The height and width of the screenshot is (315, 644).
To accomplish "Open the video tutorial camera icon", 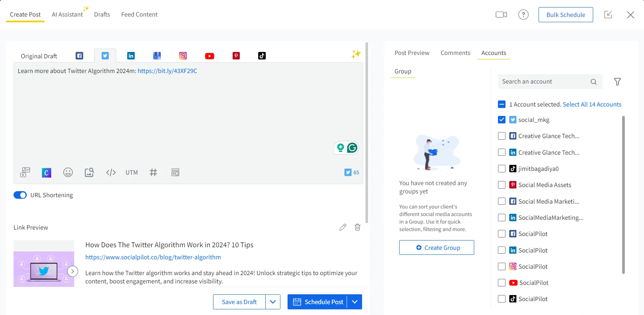I will [501, 15].
